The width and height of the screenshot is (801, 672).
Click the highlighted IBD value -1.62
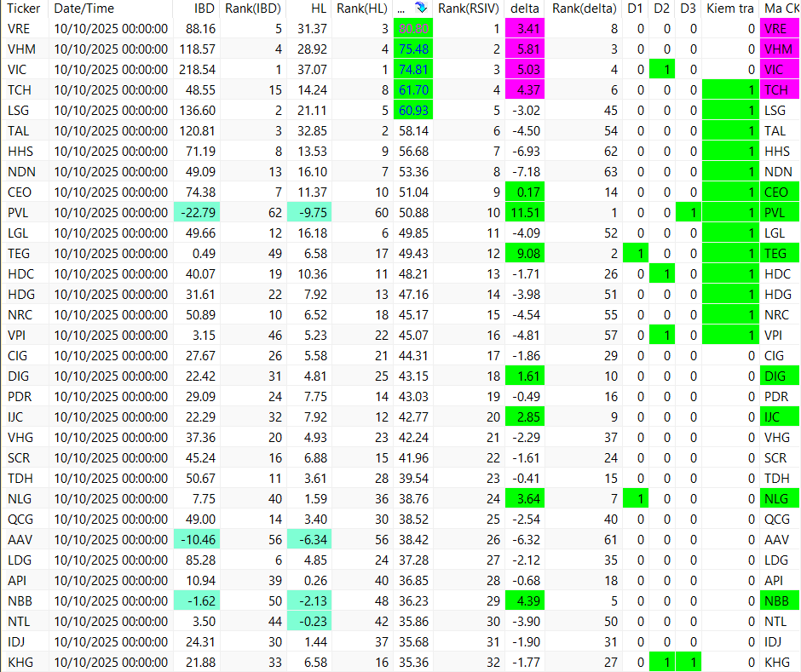click(x=197, y=601)
